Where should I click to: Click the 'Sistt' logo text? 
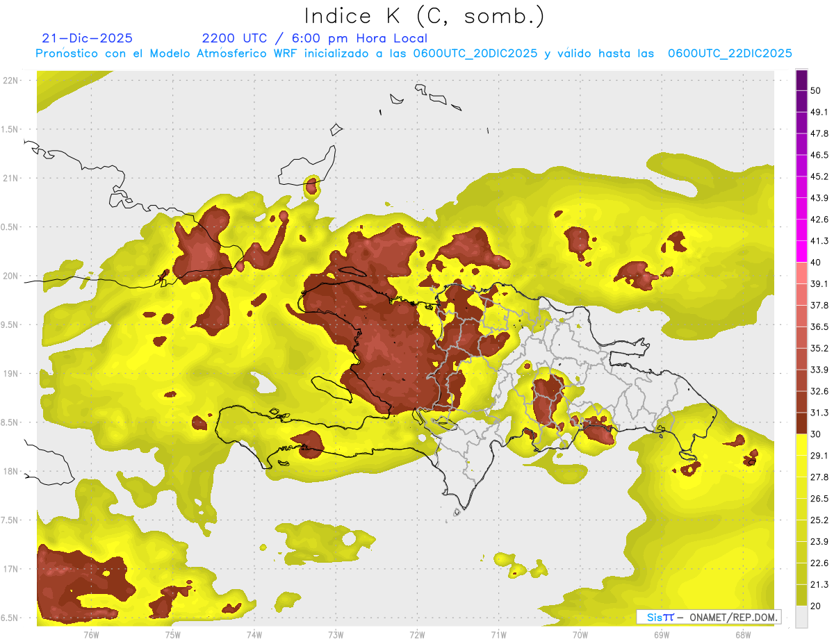click(x=660, y=617)
